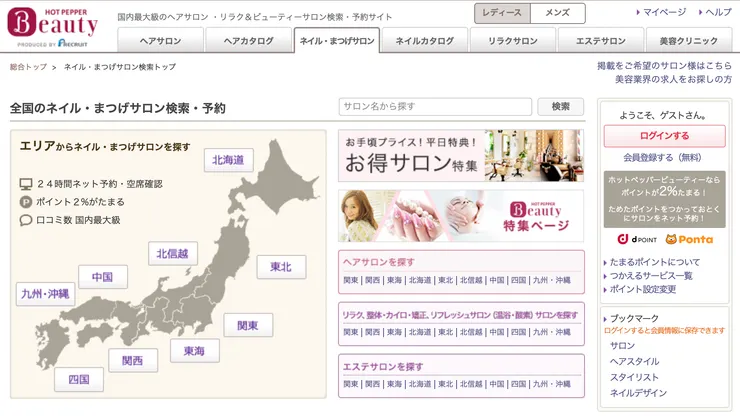Click 東海 under リラク サロンを探す
Image resolution: width=740 pixels, height=416 pixels.
tap(394, 332)
